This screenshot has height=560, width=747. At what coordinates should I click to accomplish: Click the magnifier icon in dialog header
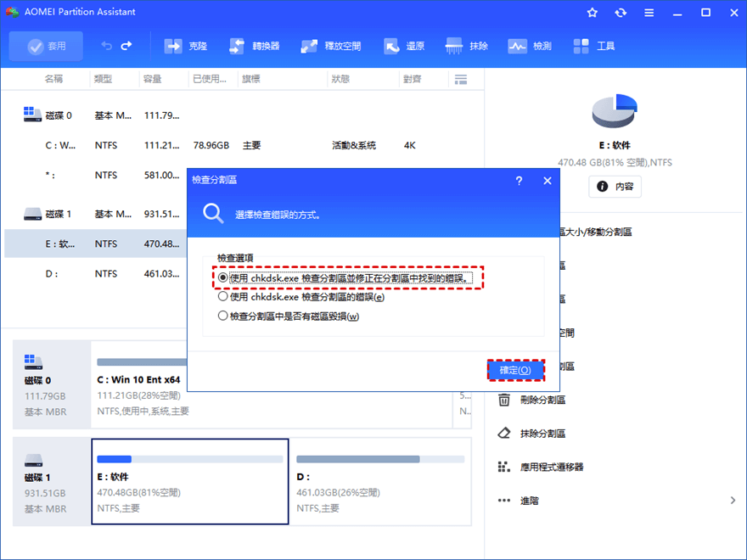point(213,213)
